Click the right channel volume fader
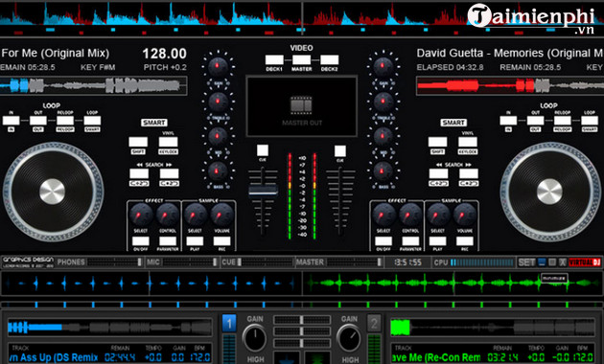The height and width of the screenshot is (364, 604). click(x=340, y=202)
